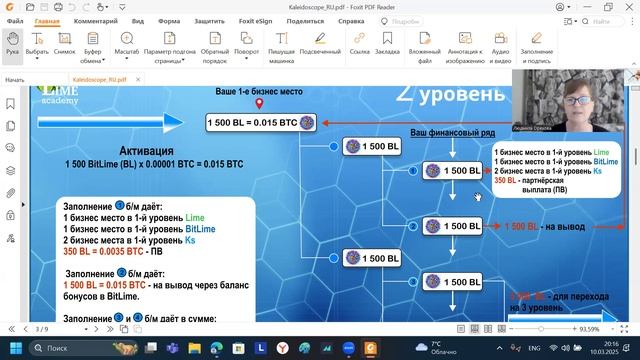Viewport: 640px width, 360px height.
Task: Enable single page view mode
Action: click(x=461, y=329)
